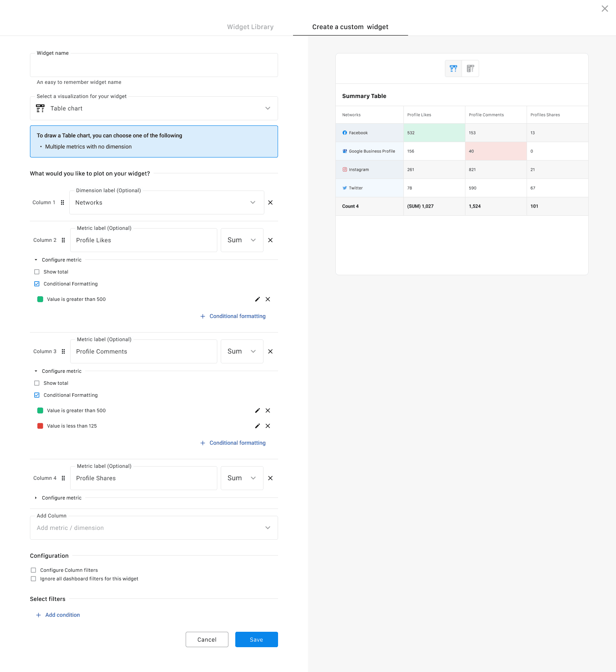Check Ignore all dashboard filters for this widget

[33, 579]
